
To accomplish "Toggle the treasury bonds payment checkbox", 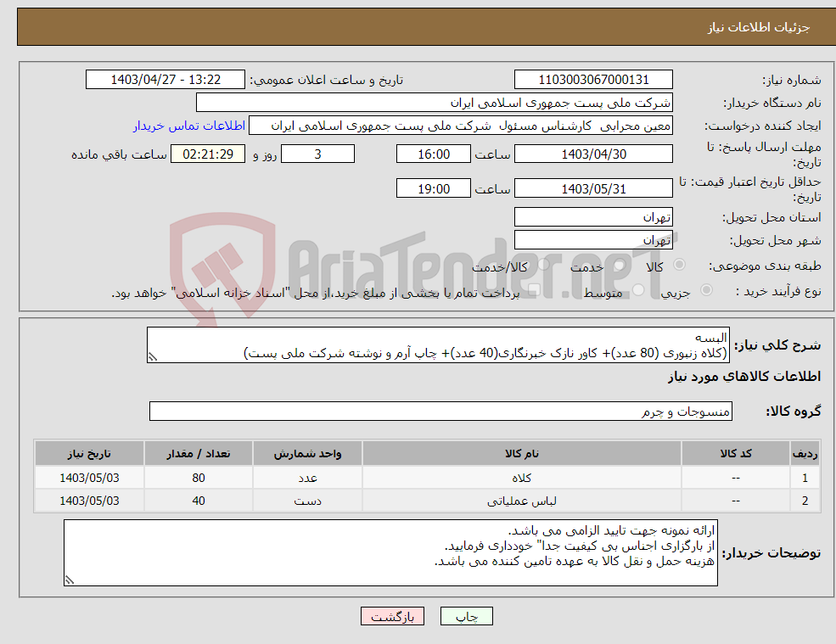I will (x=534, y=290).
